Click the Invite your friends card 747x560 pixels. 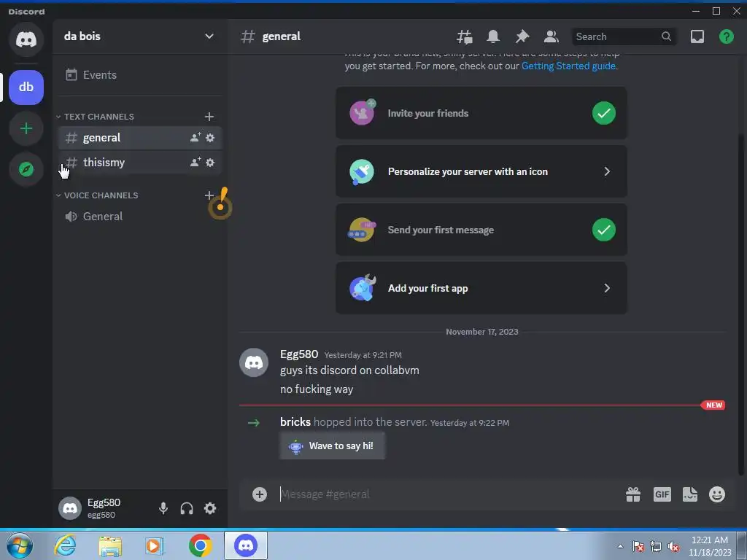(481, 113)
